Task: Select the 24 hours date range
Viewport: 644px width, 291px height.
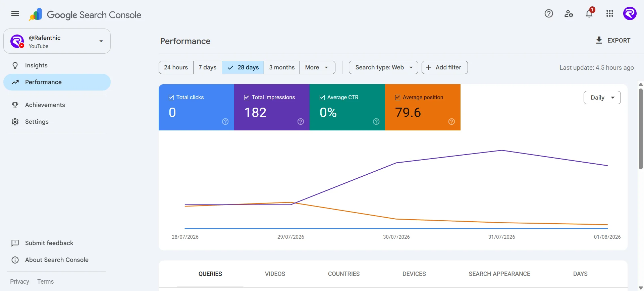Action: click(x=176, y=67)
